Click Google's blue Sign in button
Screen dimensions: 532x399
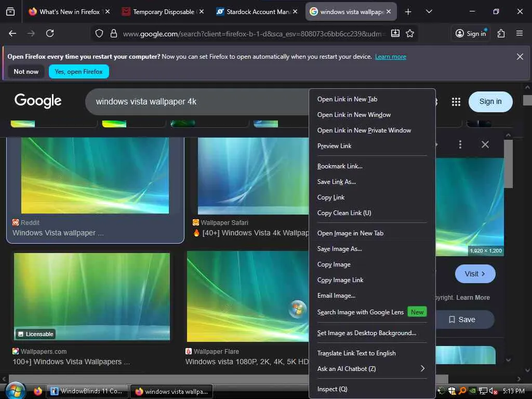pyautogui.click(x=490, y=101)
